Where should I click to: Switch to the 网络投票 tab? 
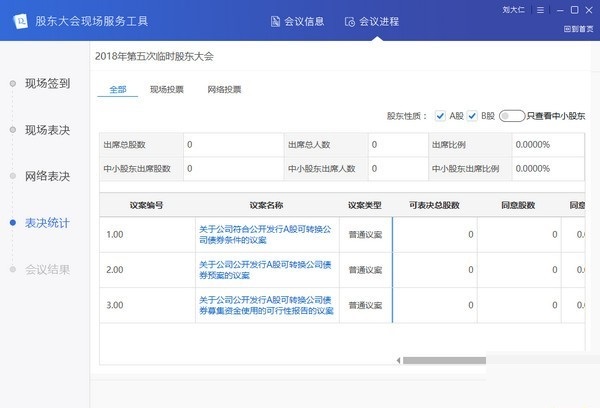coord(224,90)
